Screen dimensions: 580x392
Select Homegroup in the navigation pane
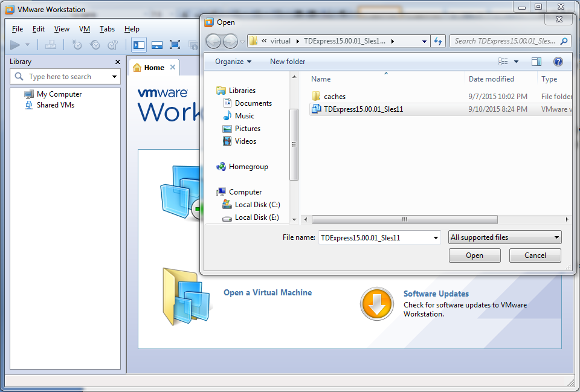[248, 167]
